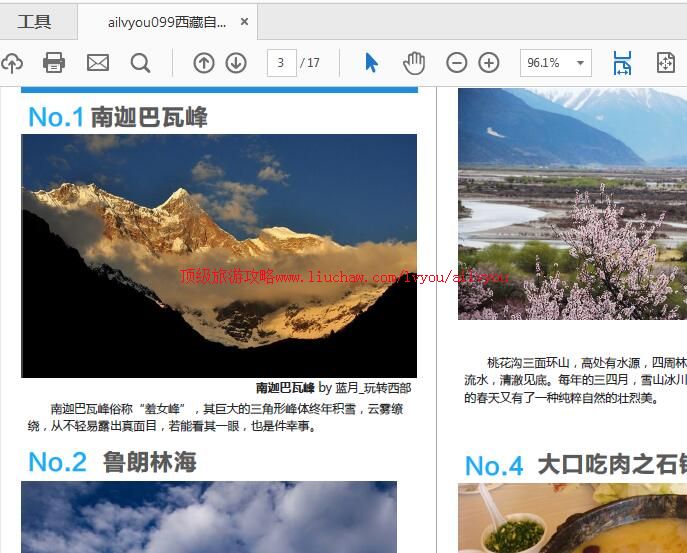Switch to ailvyou099西藏 document tab
Image resolution: width=687 pixels, height=553 pixels.
coord(166,22)
